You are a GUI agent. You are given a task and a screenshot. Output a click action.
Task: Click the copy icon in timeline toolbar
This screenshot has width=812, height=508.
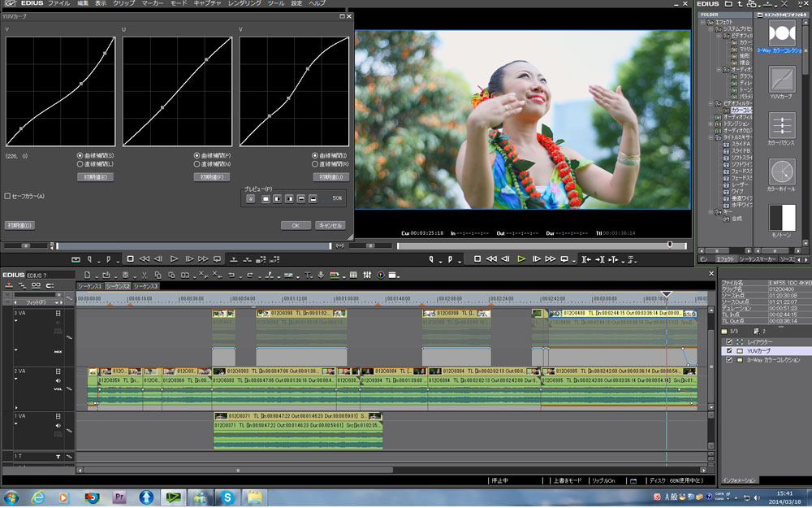(x=158, y=276)
